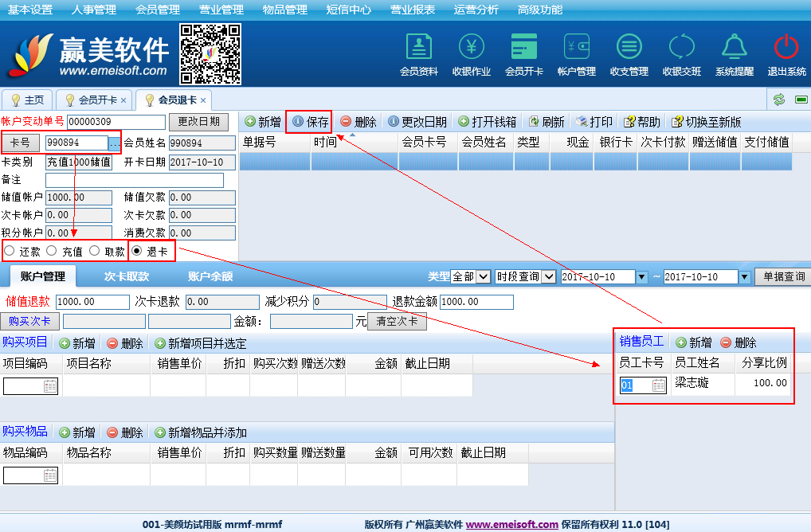Expand the 类型 全部 dropdown
This screenshot has width=811, height=532.
pyautogui.click(x=483, y=277)
